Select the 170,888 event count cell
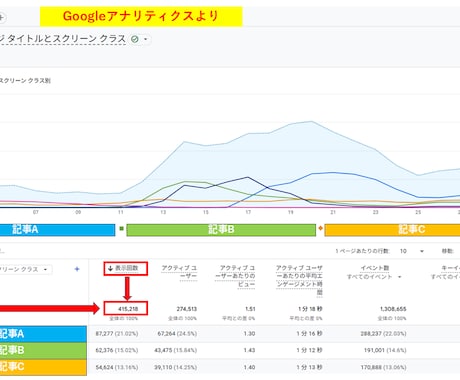 pos(383,367)
